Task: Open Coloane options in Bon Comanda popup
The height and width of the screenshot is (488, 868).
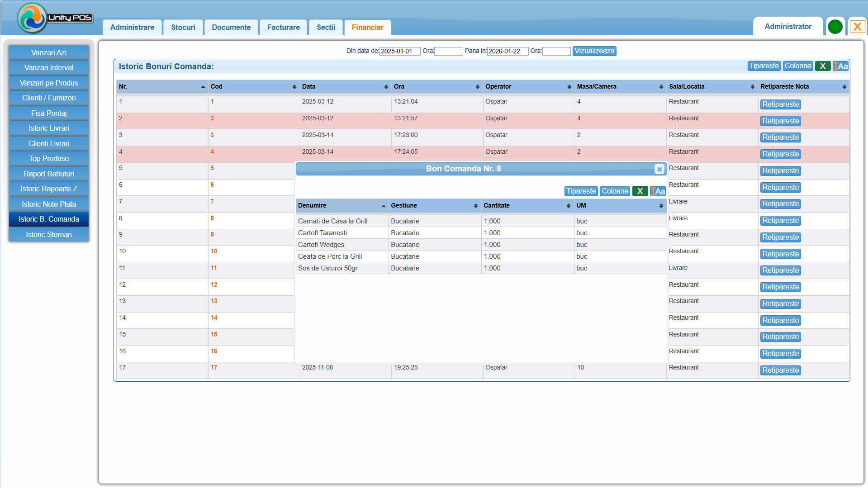Action: 615,191
